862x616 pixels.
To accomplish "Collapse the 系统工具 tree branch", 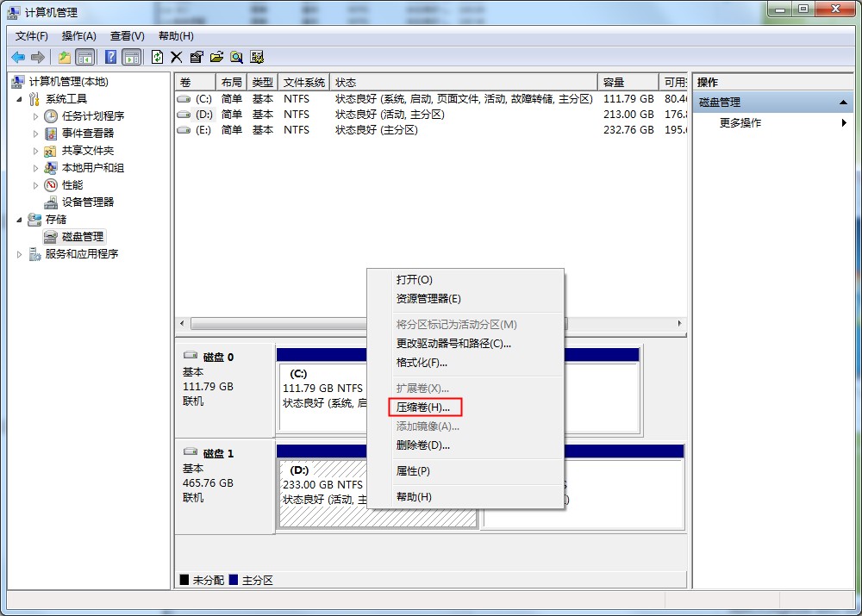I will (21, 98).
